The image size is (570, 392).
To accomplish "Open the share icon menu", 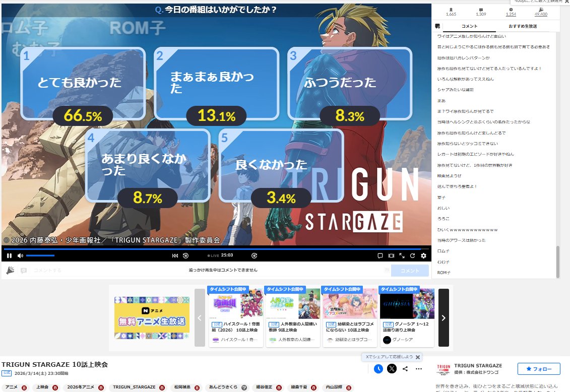I will 405,369.
